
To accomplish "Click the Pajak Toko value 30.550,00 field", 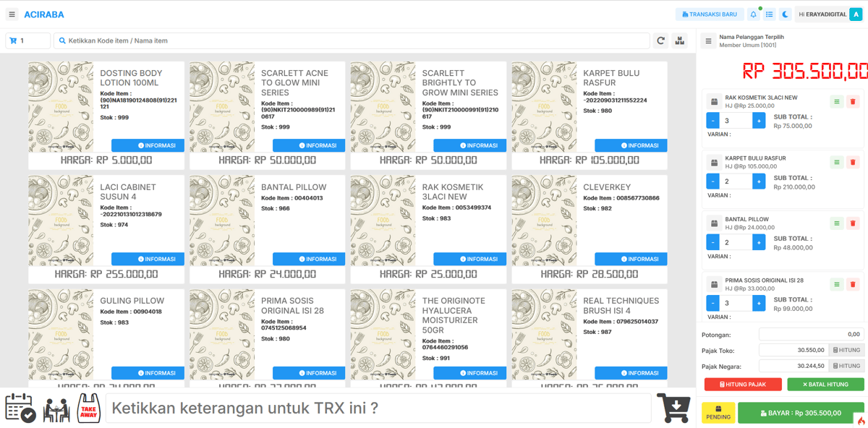I will (x=793, y=350).
